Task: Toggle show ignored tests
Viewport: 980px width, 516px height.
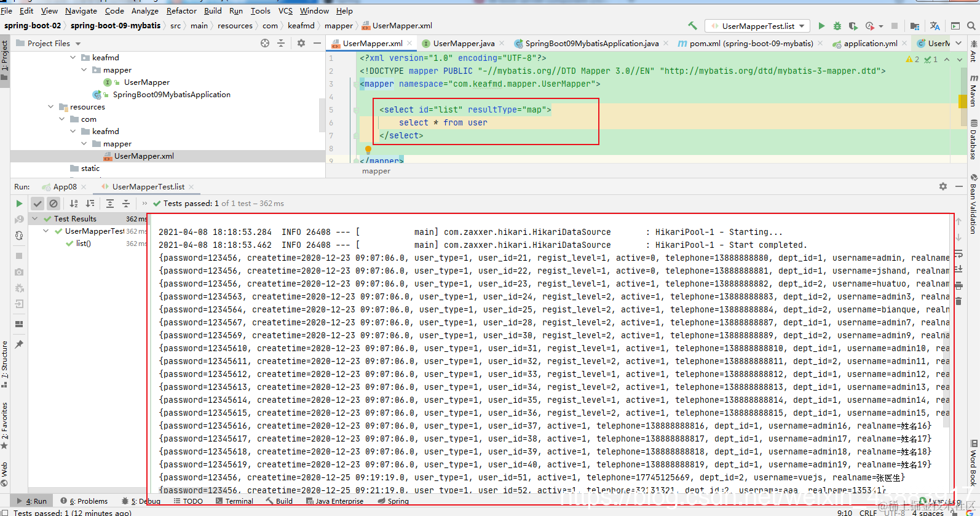Action: 53,204
